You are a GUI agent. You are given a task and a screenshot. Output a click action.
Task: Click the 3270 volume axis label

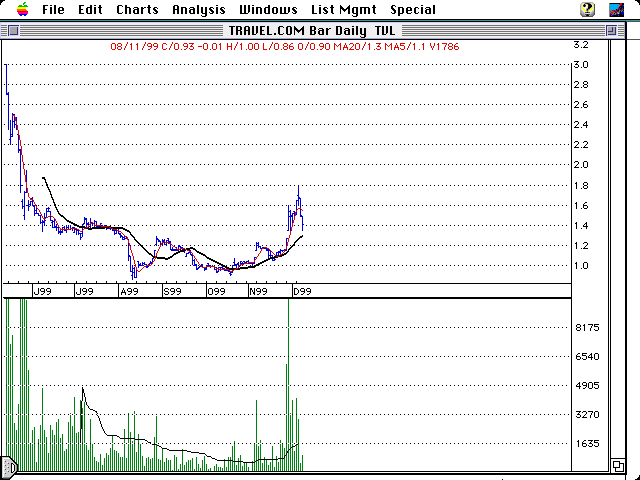(x=587, y=415)
